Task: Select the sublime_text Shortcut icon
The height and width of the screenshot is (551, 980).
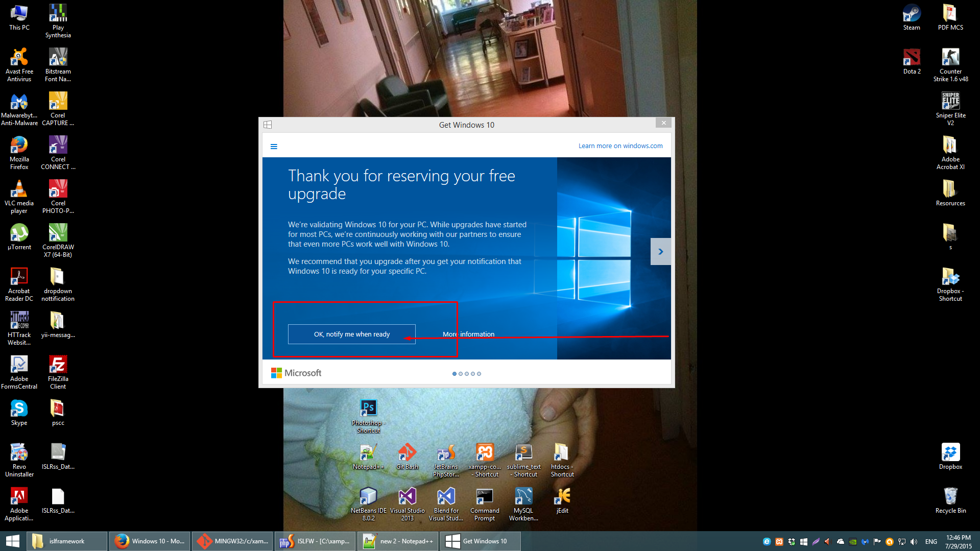Action: coord(523,460)
